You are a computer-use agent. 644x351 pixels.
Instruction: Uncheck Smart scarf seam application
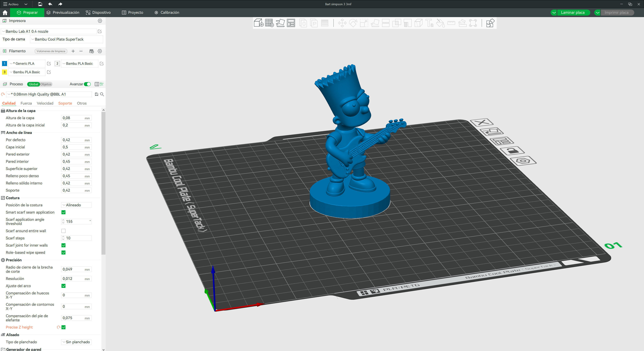[64, 212]
